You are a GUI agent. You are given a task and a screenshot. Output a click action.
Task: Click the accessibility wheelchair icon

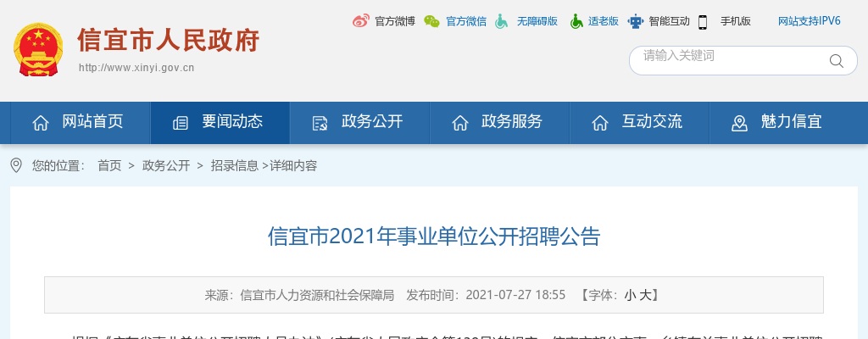point(502,21)
